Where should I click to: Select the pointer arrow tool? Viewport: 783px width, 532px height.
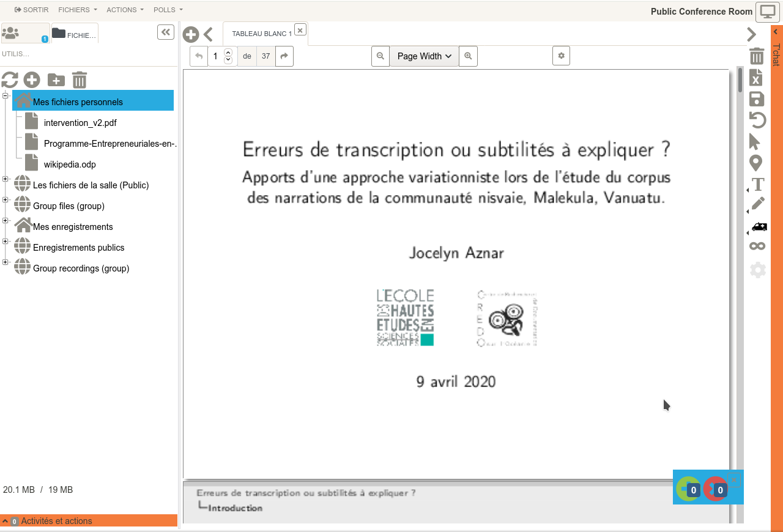[755, 142]
